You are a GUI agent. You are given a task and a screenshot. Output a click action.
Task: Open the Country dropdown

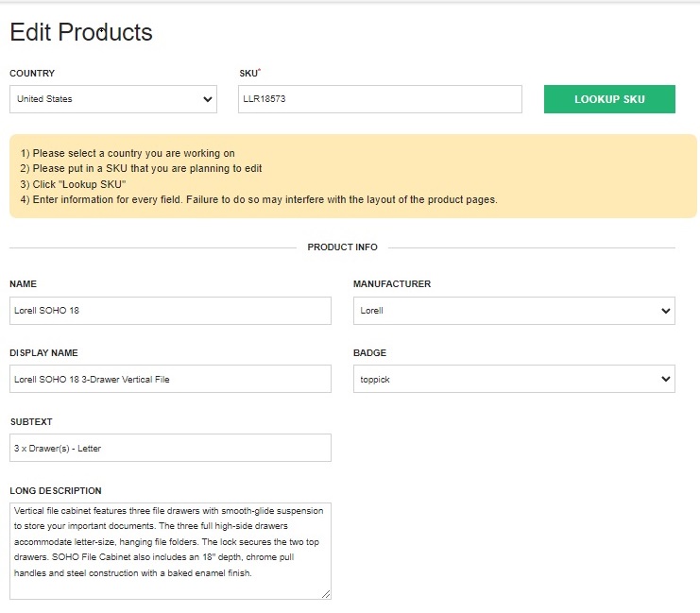pos(113,99)
